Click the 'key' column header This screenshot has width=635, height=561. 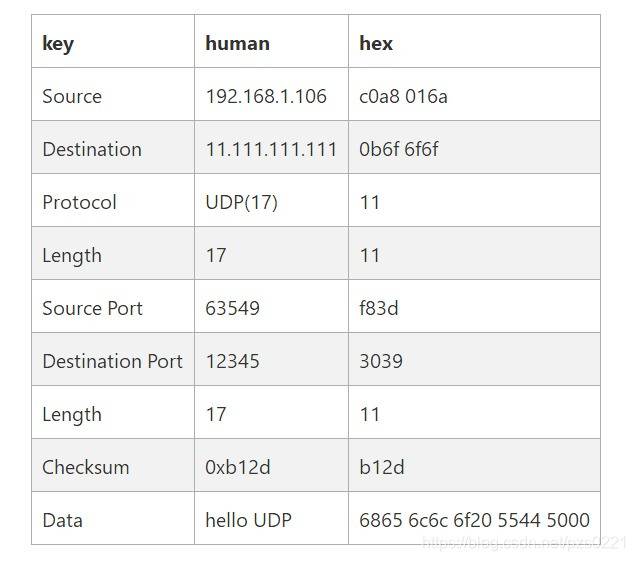58,43
